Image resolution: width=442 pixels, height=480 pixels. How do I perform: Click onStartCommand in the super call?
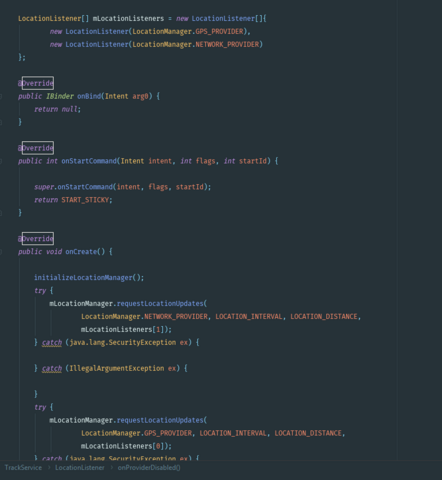(x=85, y=187)
